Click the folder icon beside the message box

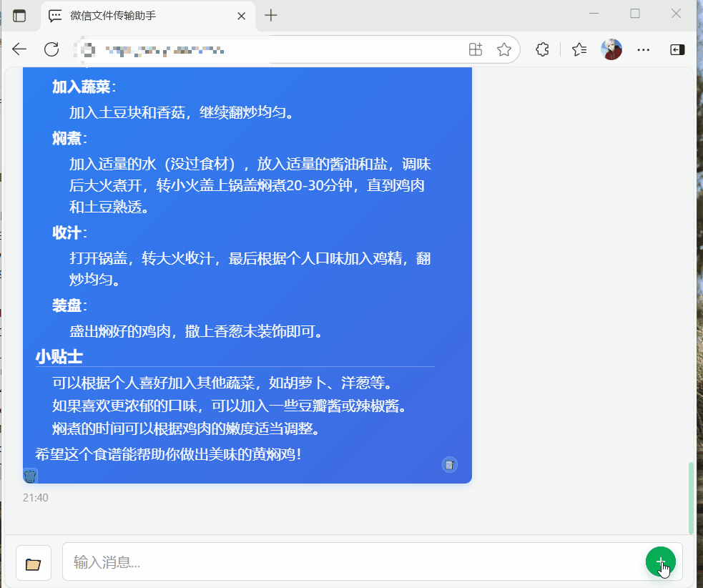33,563
